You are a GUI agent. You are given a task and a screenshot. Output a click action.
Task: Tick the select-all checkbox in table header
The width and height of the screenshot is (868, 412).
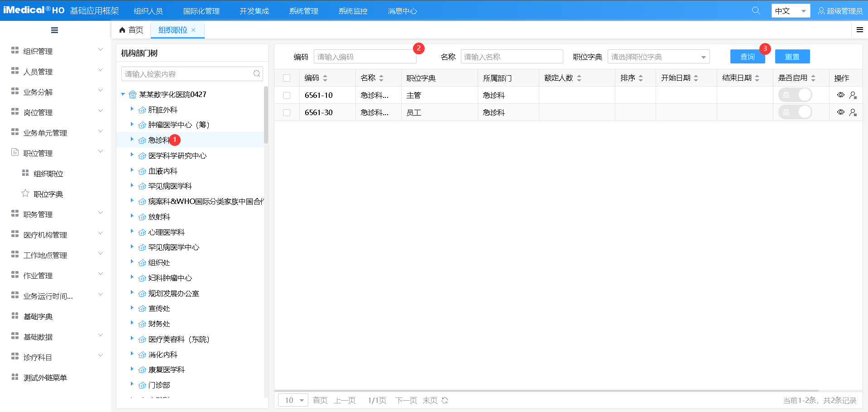(287, 78)
